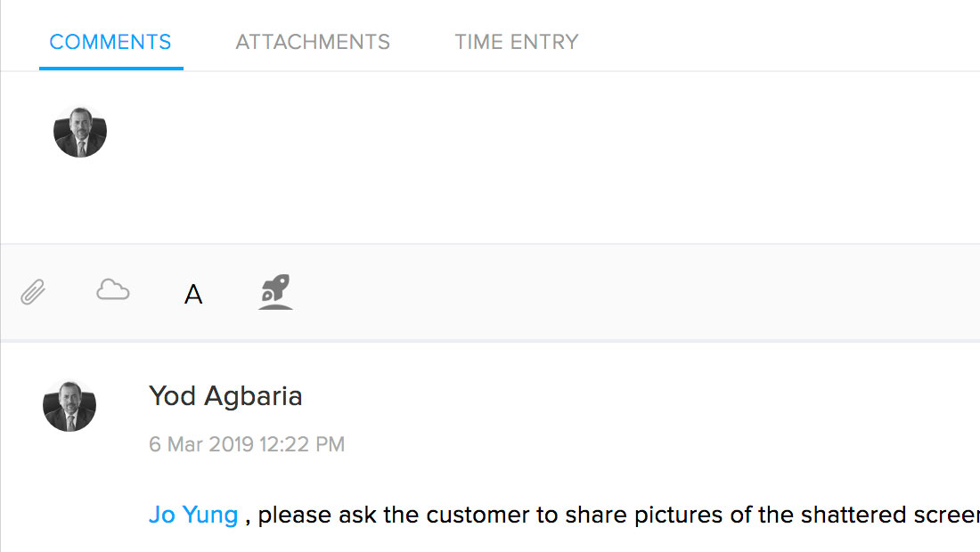Open text formatting with the A icon

(193, 294)
